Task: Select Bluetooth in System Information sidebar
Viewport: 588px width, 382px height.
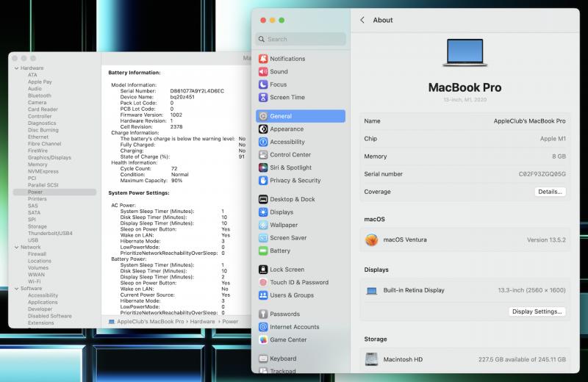Action: [x=40, y=95]
